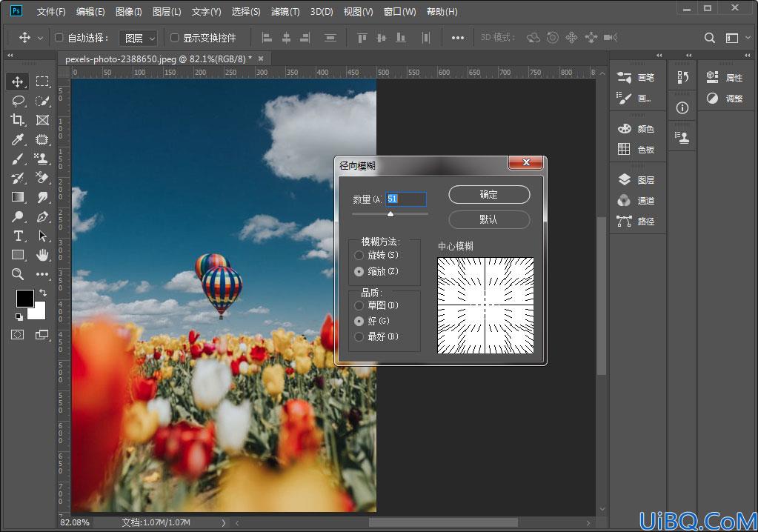Screen dimensions: 758x532
Task: Expand status bar info arrow
Action: (x=223, y=522)
